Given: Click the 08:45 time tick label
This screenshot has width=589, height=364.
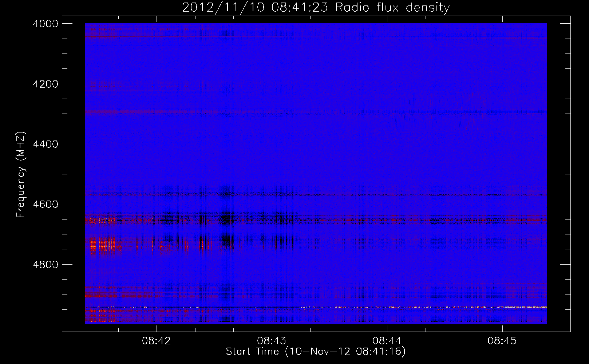Looking at the screenshot, I should 502,341.
